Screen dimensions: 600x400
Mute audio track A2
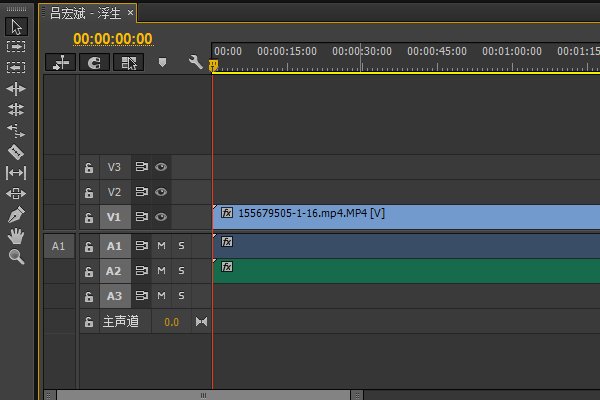(x=161, y=271)
